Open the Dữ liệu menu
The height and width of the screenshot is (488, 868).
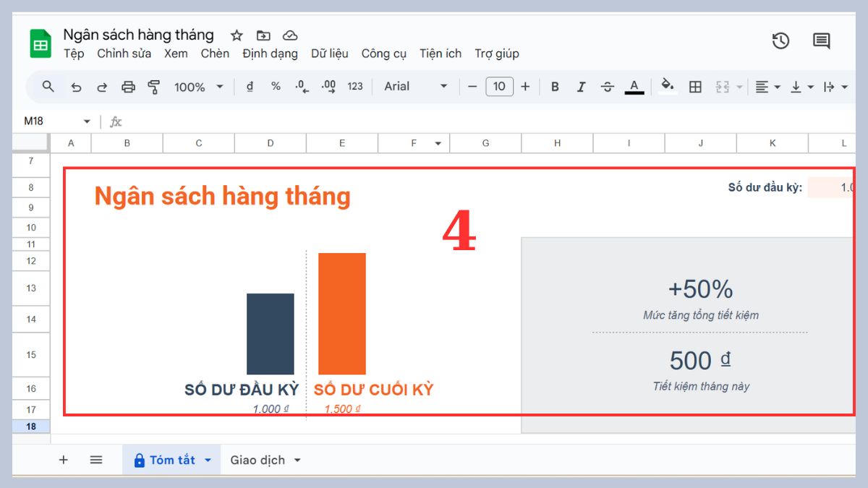[330, 53]
